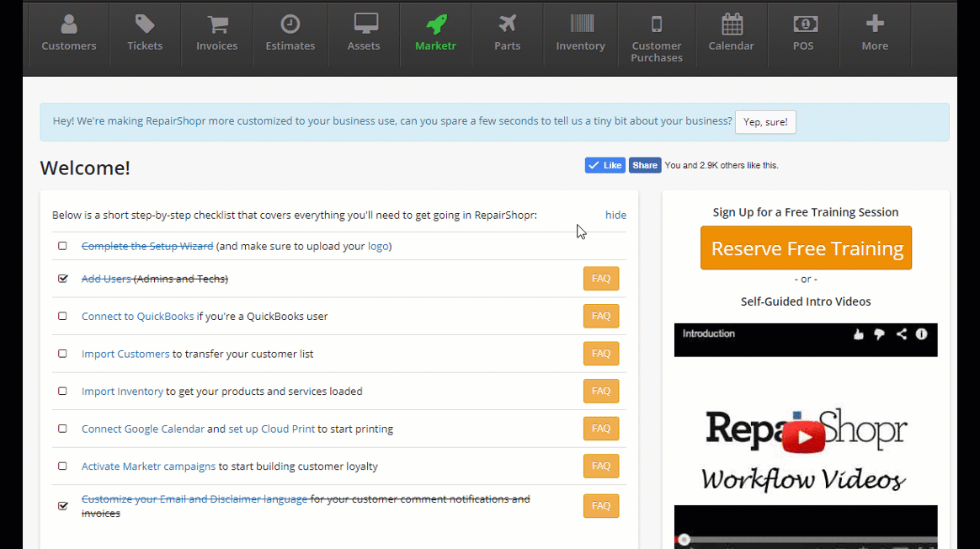
Task: Expand the More plus menu
Action: [875, 24]
